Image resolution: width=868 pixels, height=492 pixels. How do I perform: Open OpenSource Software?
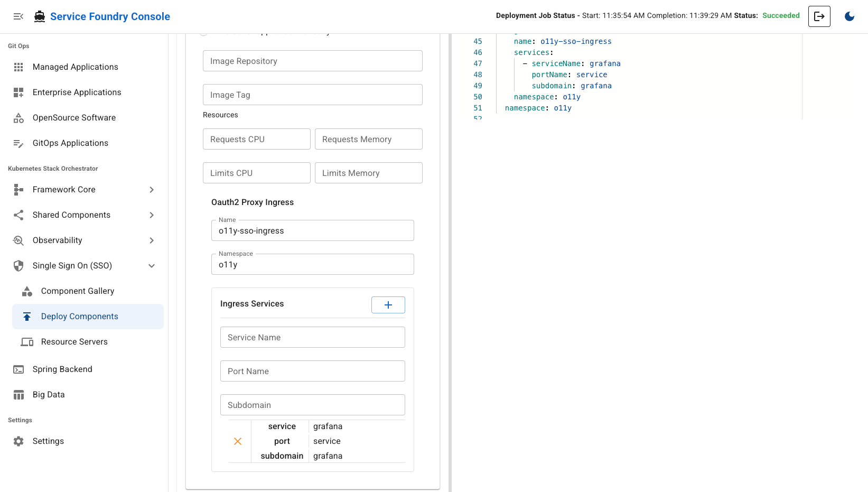pos(74,118)
